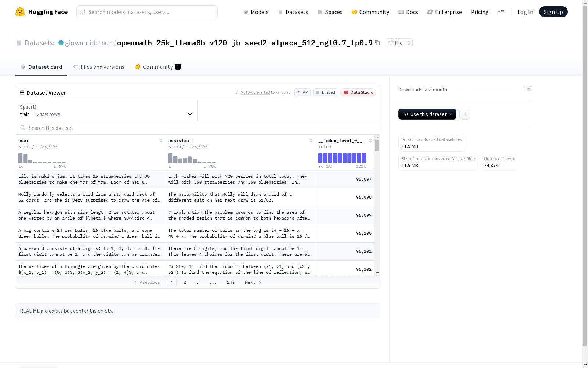Copy dataset name with the copy icon
This screenshot has width=588, height=368.
[377, 43]
